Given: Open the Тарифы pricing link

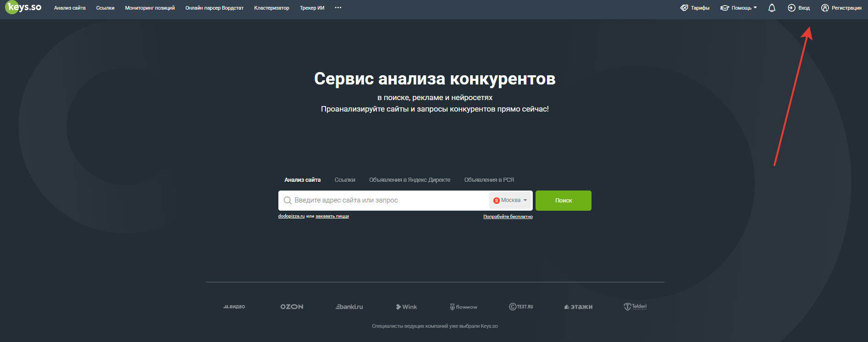Looking at the screenshot, I should [700, 8].
